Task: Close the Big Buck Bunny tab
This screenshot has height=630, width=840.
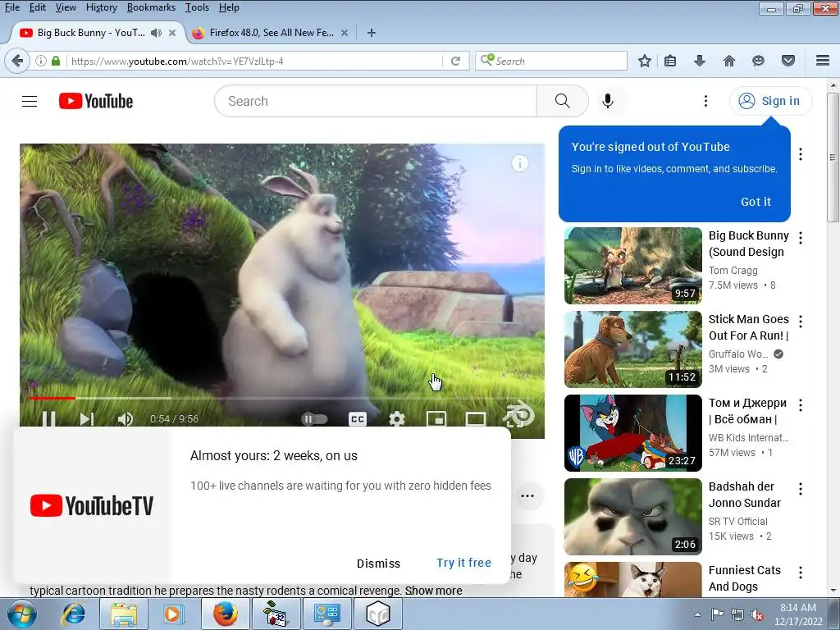Action: point(172,33)
